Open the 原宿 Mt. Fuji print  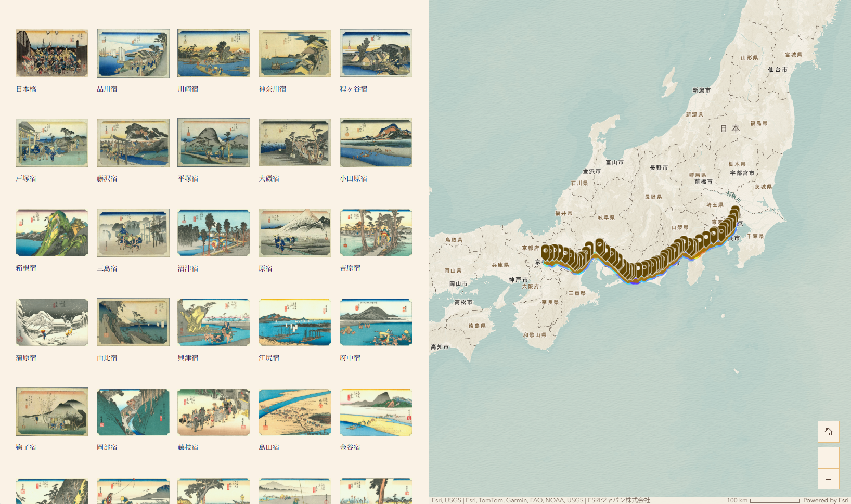pyautogui.click(x=295, y=232)
